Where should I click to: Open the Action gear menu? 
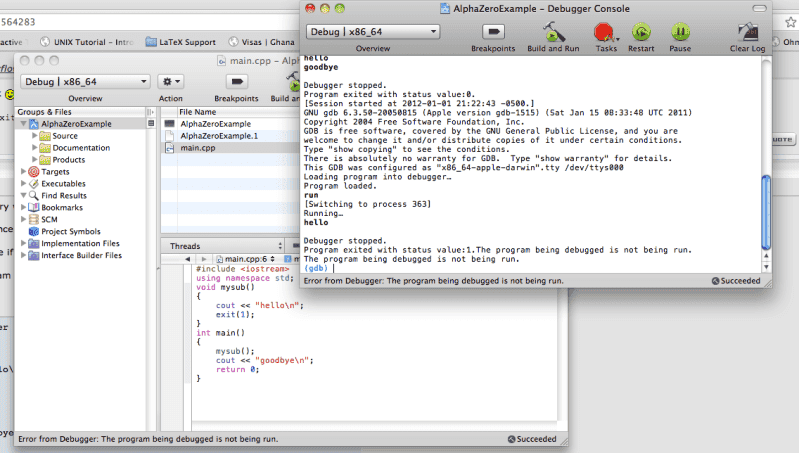click(x=171, y=81)
